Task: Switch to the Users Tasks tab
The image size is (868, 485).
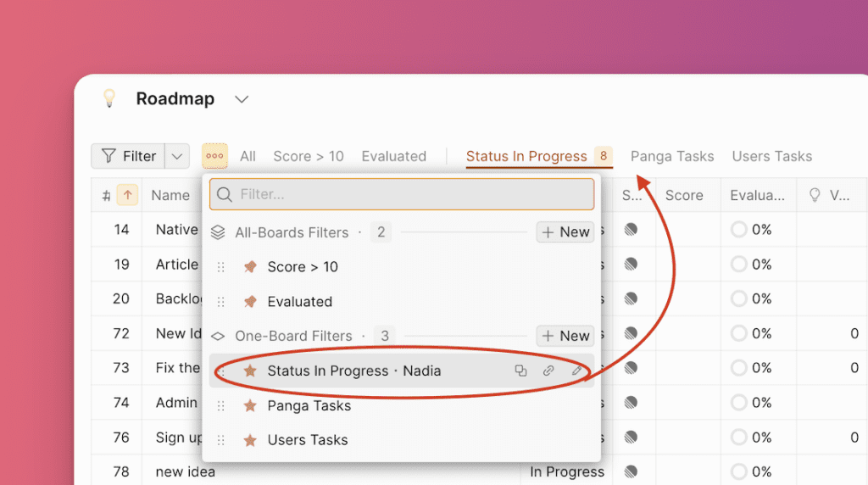Action: [x=771, y=156]
